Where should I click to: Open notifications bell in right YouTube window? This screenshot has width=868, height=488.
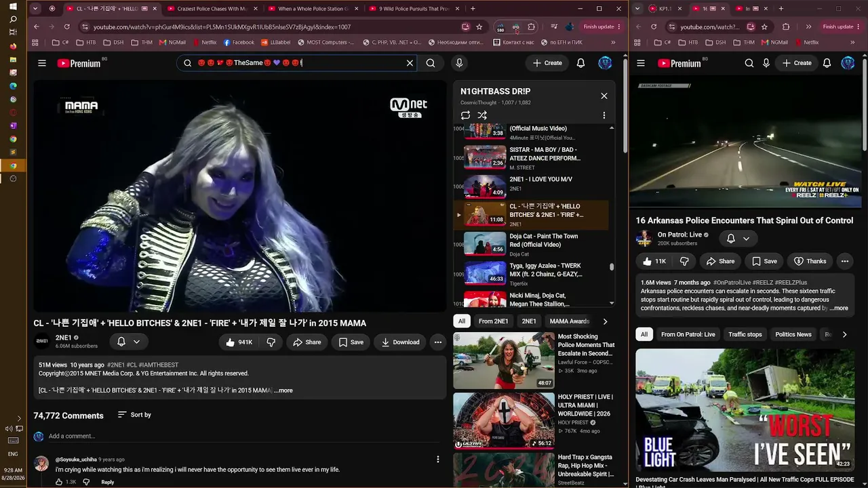(x=827, y=63)
